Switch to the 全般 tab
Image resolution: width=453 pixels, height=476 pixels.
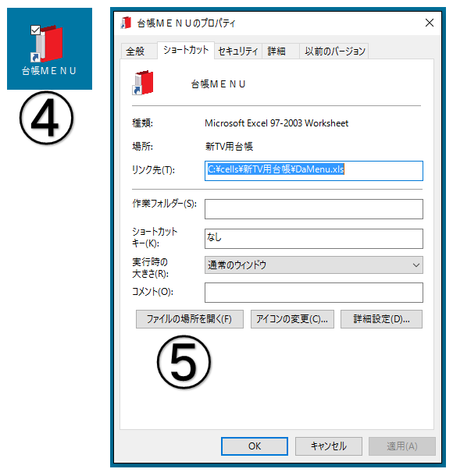[x=135, y=51]
